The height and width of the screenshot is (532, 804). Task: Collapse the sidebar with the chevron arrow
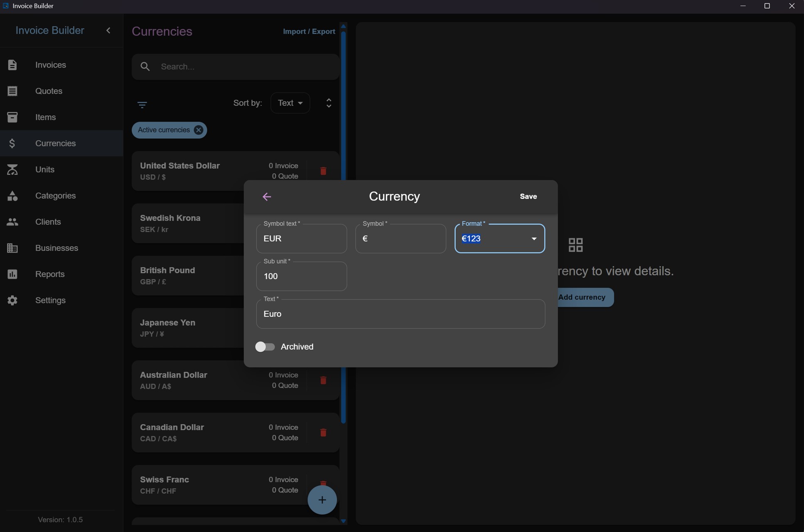coord(108,30)
